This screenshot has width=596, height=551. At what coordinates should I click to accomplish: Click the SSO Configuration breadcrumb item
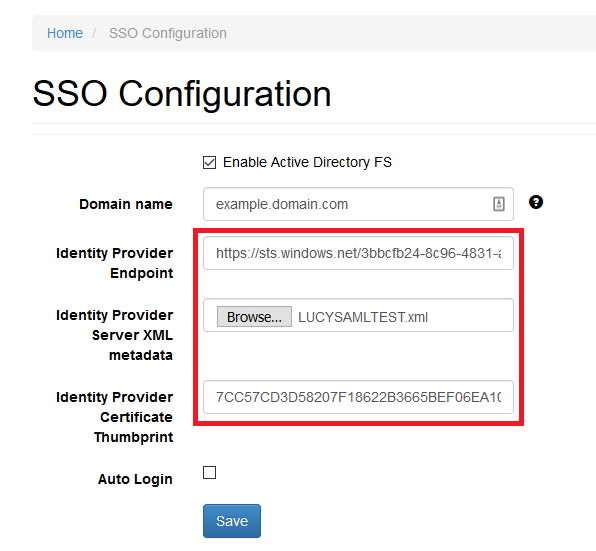click(168, 33)
